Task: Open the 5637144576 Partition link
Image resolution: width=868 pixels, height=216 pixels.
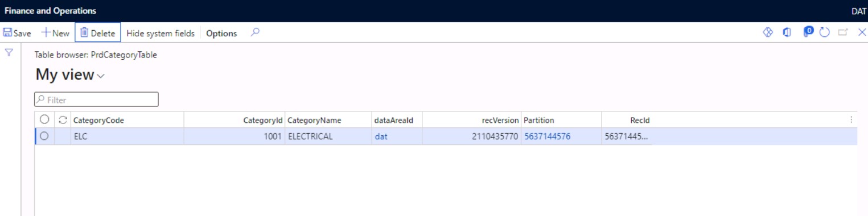Action: pyautogui.click(x=547, y=136)
